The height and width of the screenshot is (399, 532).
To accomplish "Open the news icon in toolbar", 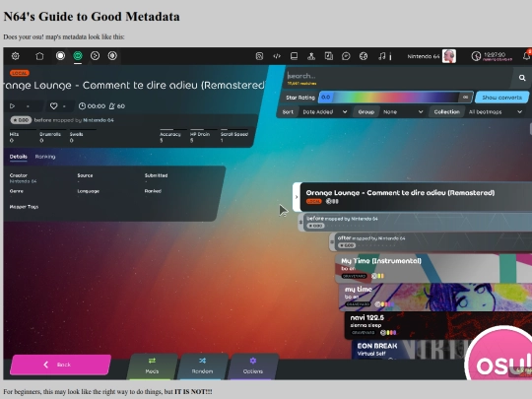I will pyautogui.click(x=259, y=56).
